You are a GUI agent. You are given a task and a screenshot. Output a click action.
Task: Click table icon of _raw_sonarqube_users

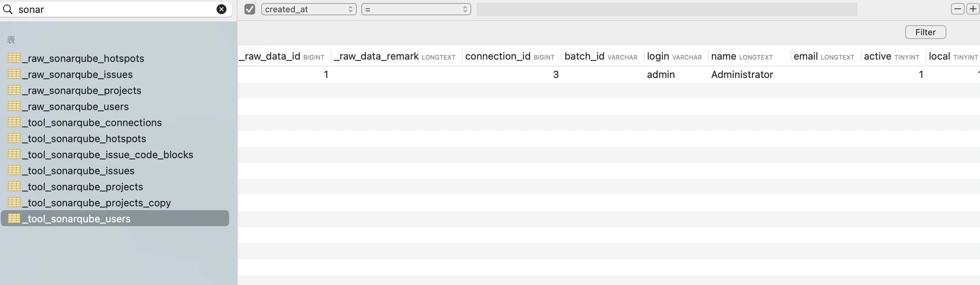click(x=14, y=106)
